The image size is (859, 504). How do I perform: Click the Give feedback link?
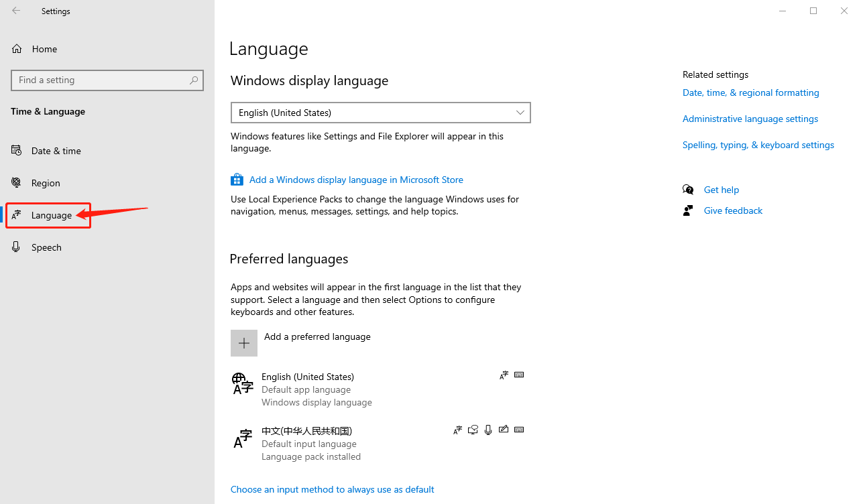(733, 210)
